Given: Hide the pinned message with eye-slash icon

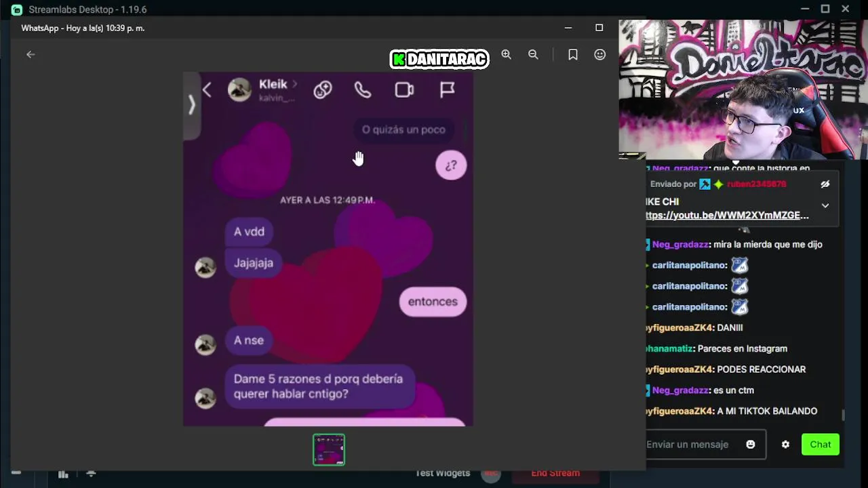Looking at the screenshot, I should click(825, 184).
